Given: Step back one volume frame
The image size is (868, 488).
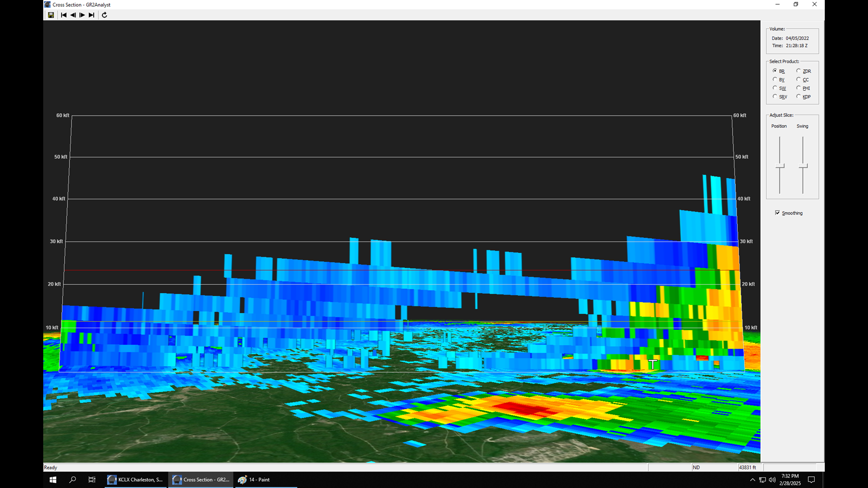Looking at the screenshot, I should tap(73, 15).
